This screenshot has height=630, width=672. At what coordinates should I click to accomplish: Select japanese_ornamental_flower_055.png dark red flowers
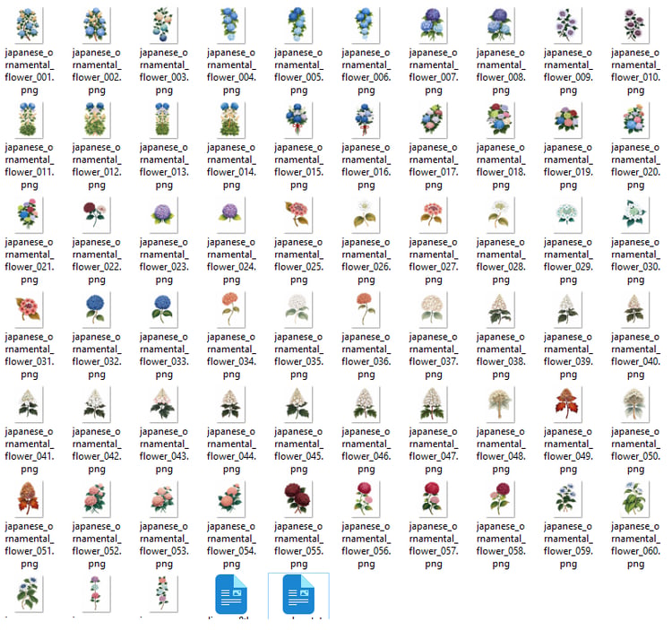click(x=297, y=499)
